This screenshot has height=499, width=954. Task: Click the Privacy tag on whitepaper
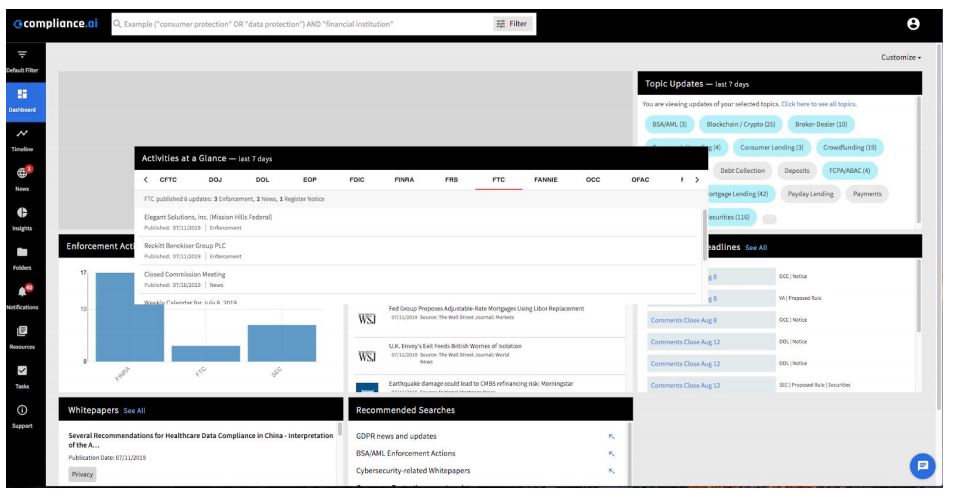tap(82, 475)
